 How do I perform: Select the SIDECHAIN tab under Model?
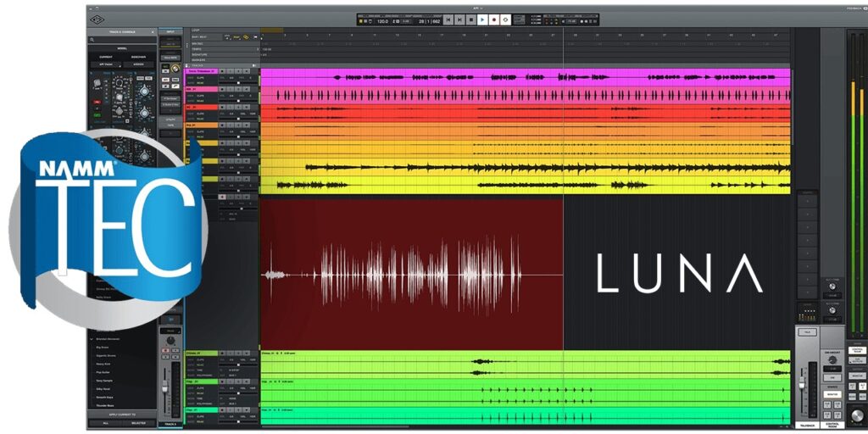coord(138,57)
